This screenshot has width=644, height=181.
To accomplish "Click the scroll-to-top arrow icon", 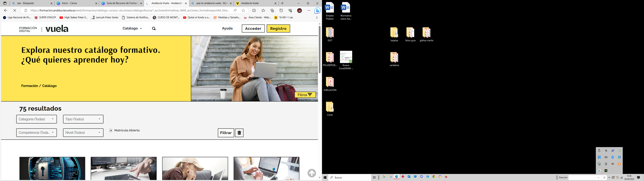I will click(x=311, y=173).
